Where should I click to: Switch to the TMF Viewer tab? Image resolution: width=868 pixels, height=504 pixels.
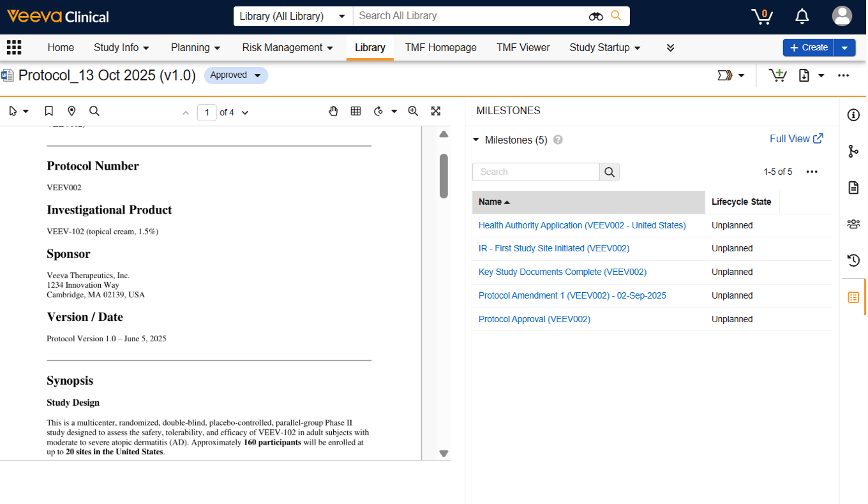pos(523,48)
